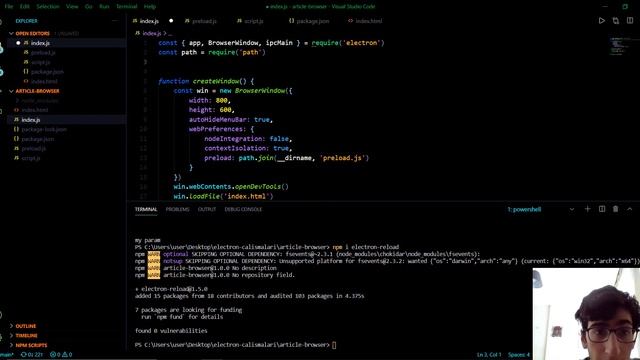Click the open changes icon beside run button
640x360 pixels.
coord(616,21)
